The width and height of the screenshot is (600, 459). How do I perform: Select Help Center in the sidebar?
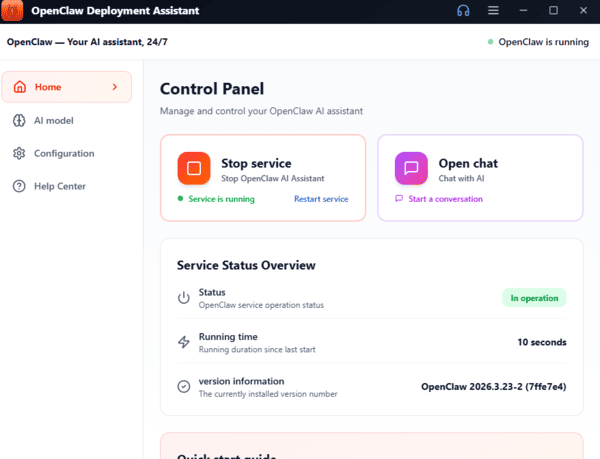click(x=60, y=187)
